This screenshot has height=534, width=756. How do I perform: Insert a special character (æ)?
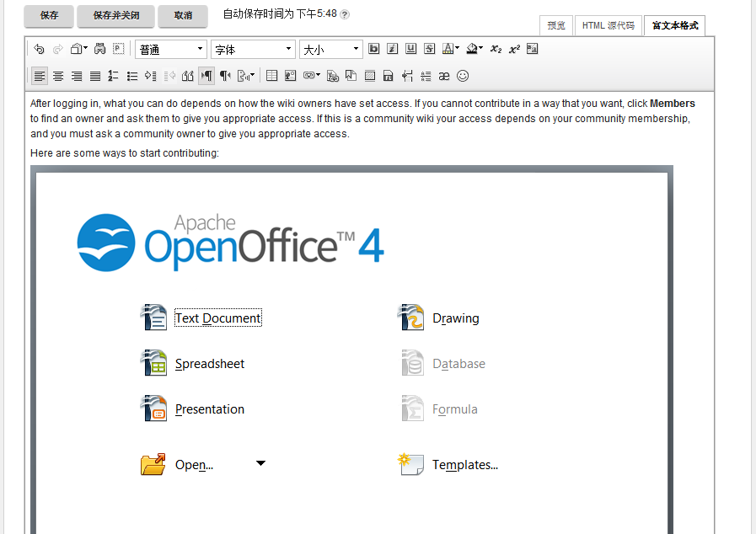(444, 76)
